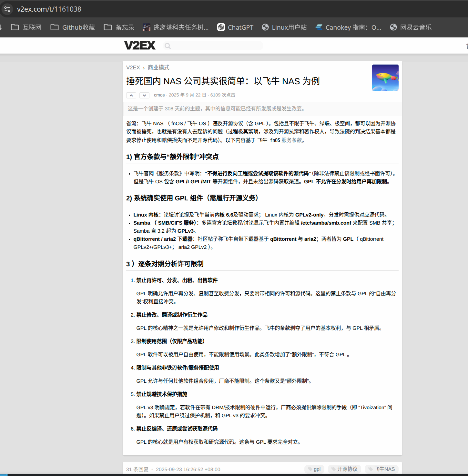Click the reply timestamp 2025-09-23 16:26:52 +08:00
The width and height of the screenshot is (468, 476).
(188, 469)
